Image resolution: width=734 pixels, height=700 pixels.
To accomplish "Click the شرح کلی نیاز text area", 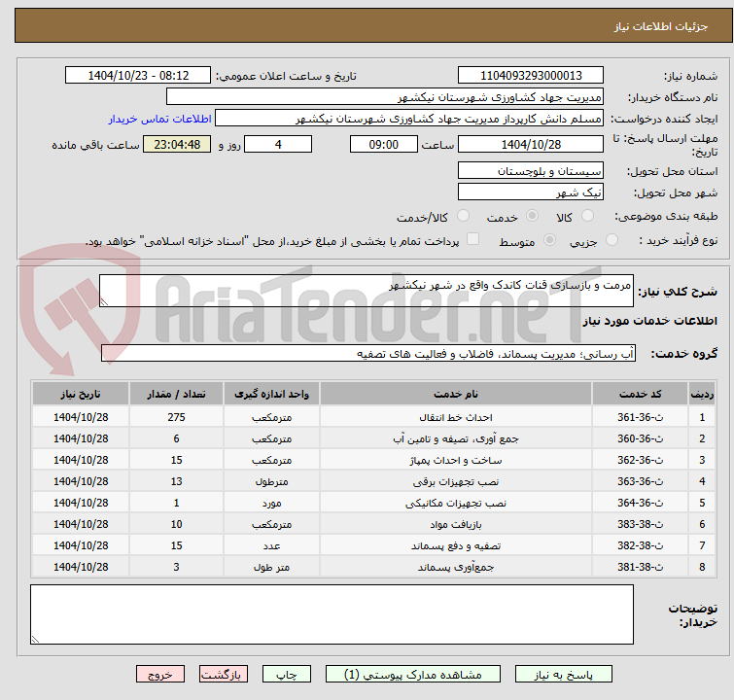I will point(367,291).
